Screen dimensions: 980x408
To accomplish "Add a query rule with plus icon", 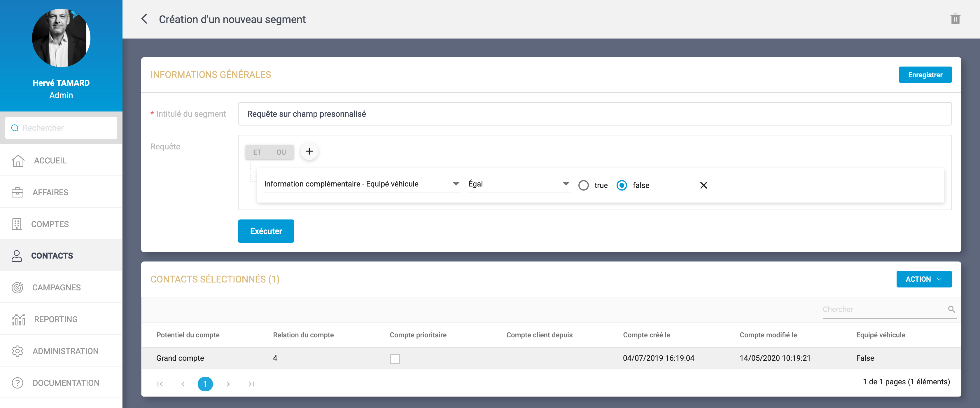I will tap(309, 151).
